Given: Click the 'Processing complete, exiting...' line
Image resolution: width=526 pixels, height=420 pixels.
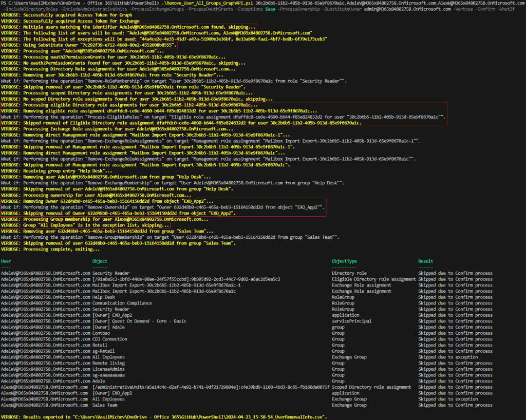Looking at the screenshot, I should click(x=50, y=249).
